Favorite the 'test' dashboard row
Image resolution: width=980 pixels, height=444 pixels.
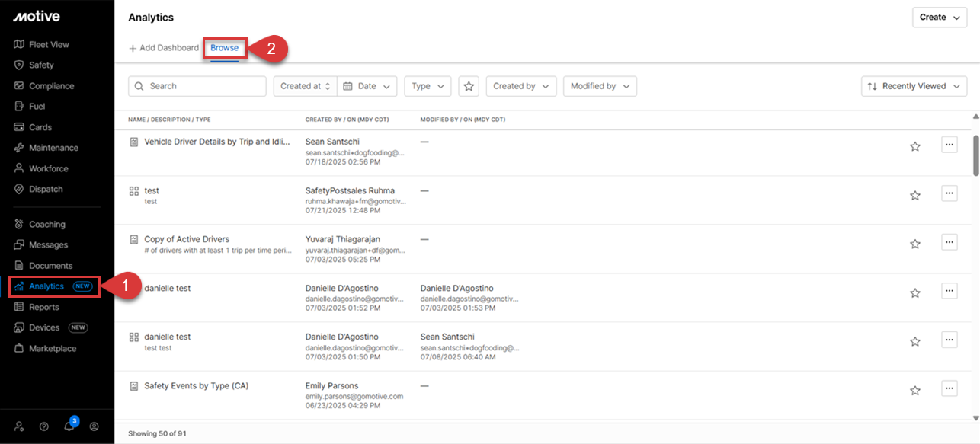coord(914,195)
